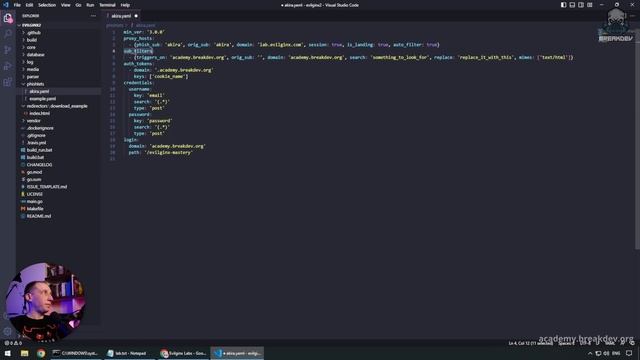
Task: Open the Run menu
Action: [90, 5]
